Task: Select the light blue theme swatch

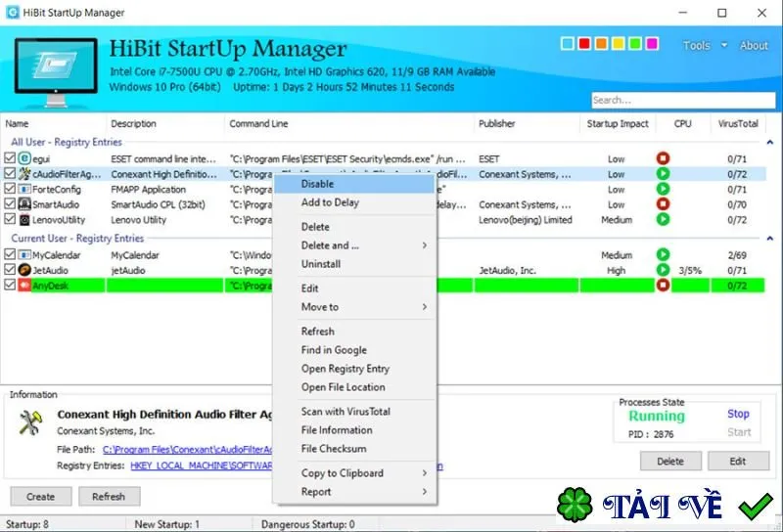Action: click(568, 44)
